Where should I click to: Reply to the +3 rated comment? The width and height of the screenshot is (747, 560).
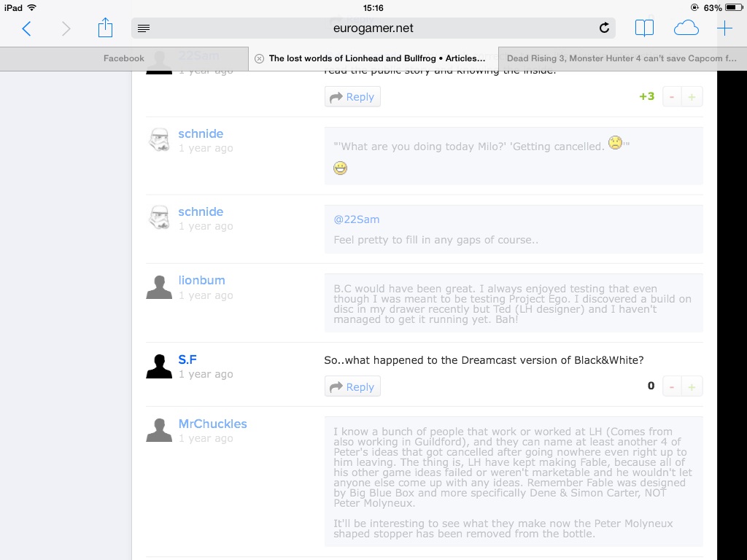[x=352, y=97]
